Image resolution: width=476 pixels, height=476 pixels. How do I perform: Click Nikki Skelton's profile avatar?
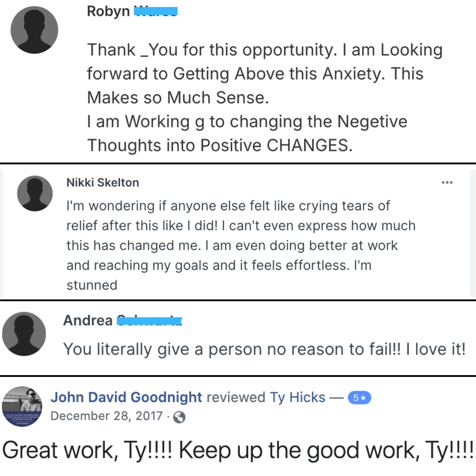tap(35, 193)
